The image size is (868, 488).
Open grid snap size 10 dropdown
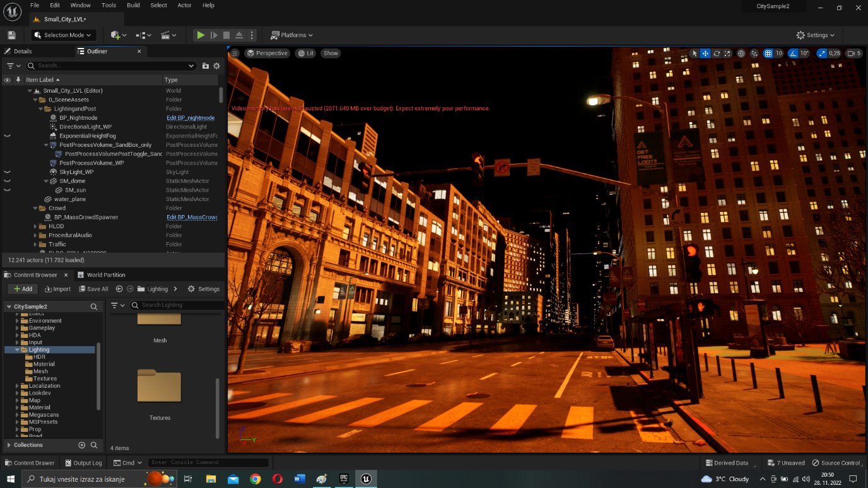tap(779, 54)
